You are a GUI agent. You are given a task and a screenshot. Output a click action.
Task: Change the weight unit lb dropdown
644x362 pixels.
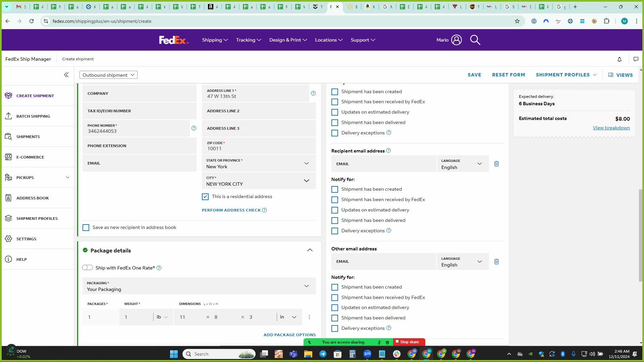162,317
